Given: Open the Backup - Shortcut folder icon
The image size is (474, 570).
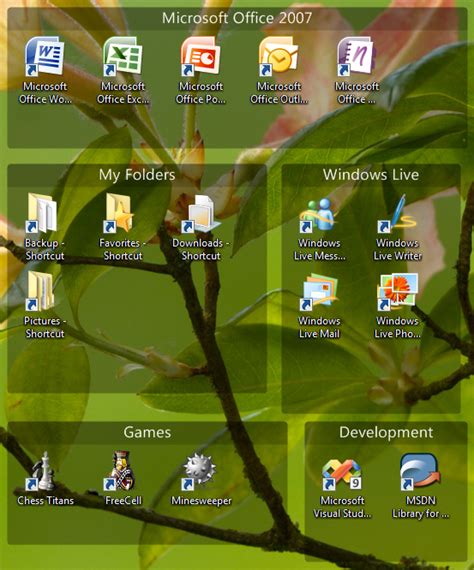Looking at the screenshot, I should 41,213.
